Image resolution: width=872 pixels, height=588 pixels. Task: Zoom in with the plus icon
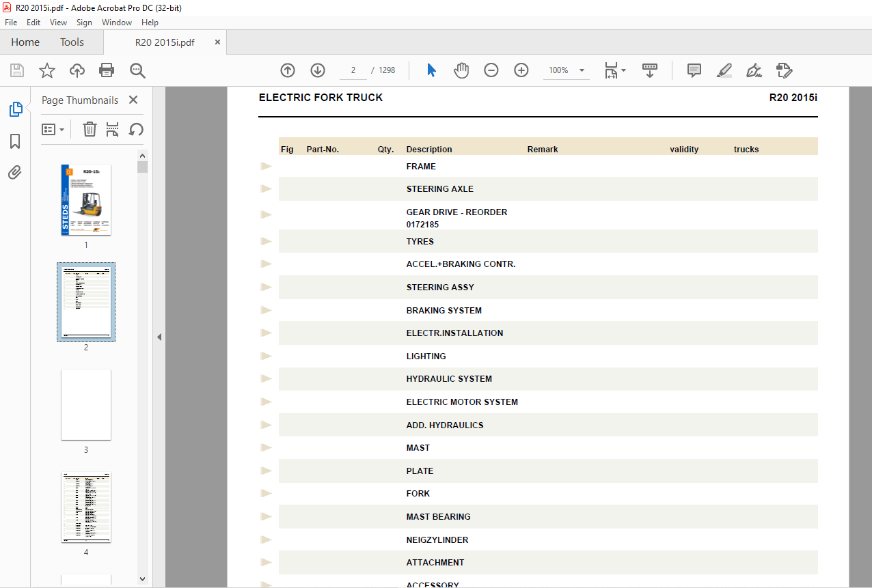tap(521, 70)
